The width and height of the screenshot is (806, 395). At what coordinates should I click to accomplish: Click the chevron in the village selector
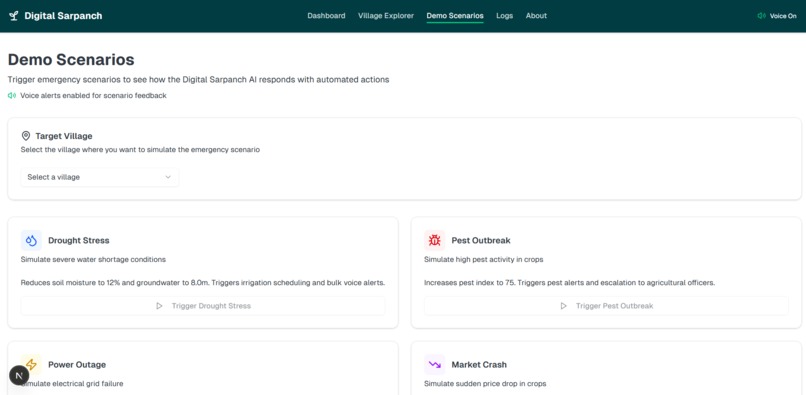pos(168,177)
